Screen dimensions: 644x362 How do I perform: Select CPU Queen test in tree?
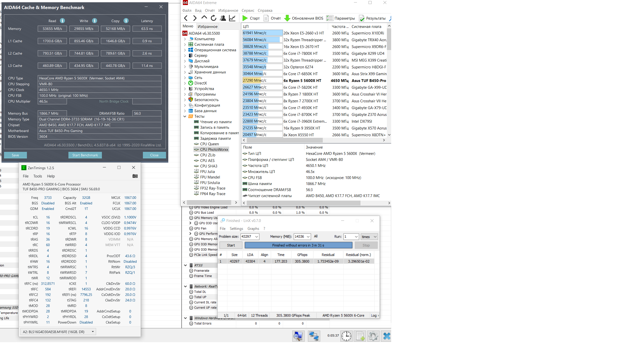pos(209,144)
